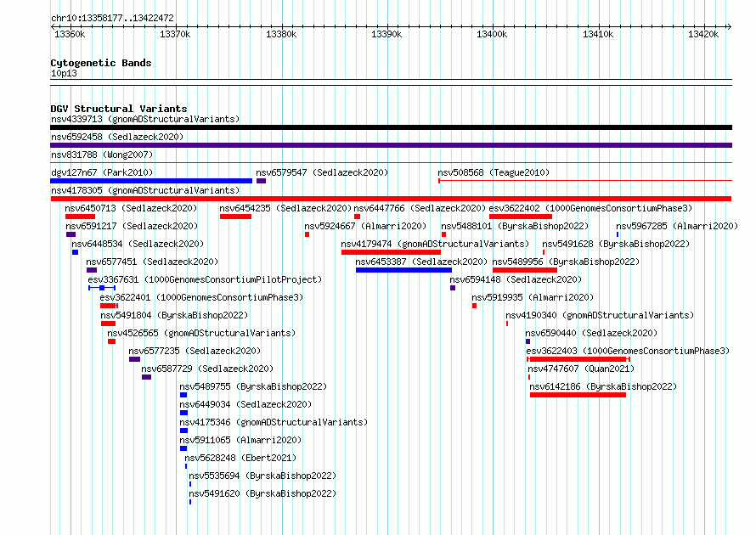Viewport: 756px width, 535px height.
Task: Open the nsv6447766 variant label
Action: [420, 208]
